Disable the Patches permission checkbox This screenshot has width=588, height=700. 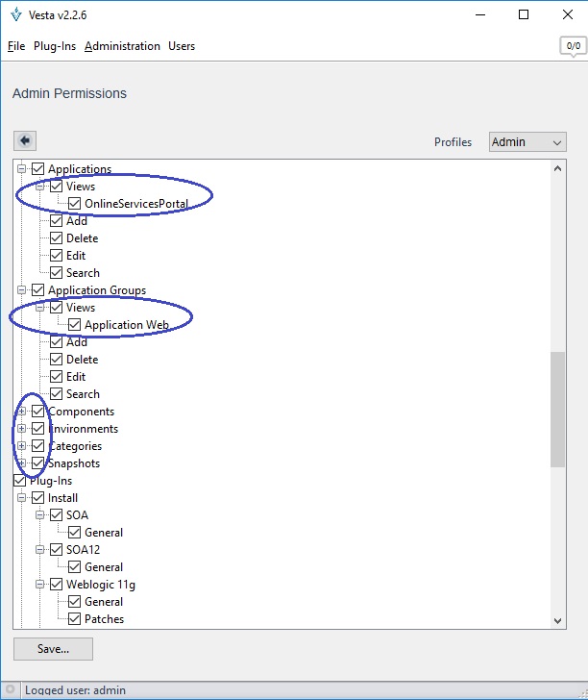75,619
